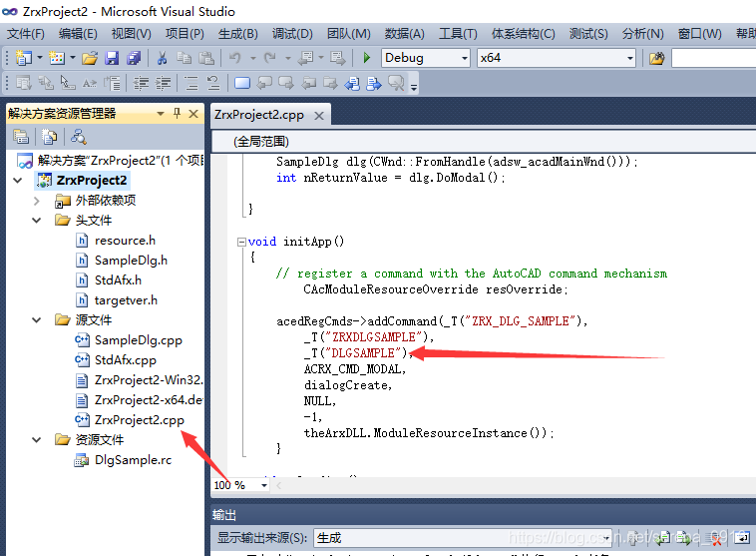This screenshot has height=556, width=756.
Task: Cut the selection with the scissors icon
Action: point(162,58)
